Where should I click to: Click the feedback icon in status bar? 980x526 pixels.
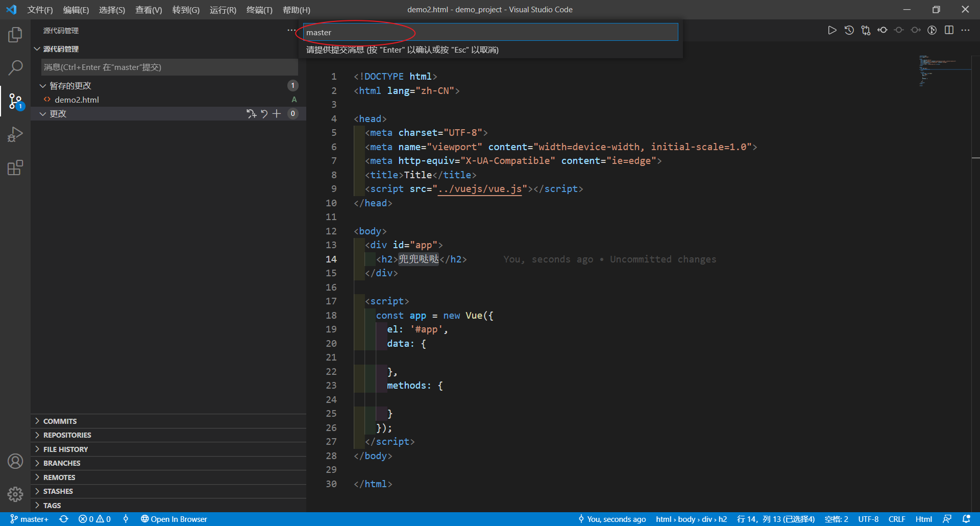click(947, 519)
